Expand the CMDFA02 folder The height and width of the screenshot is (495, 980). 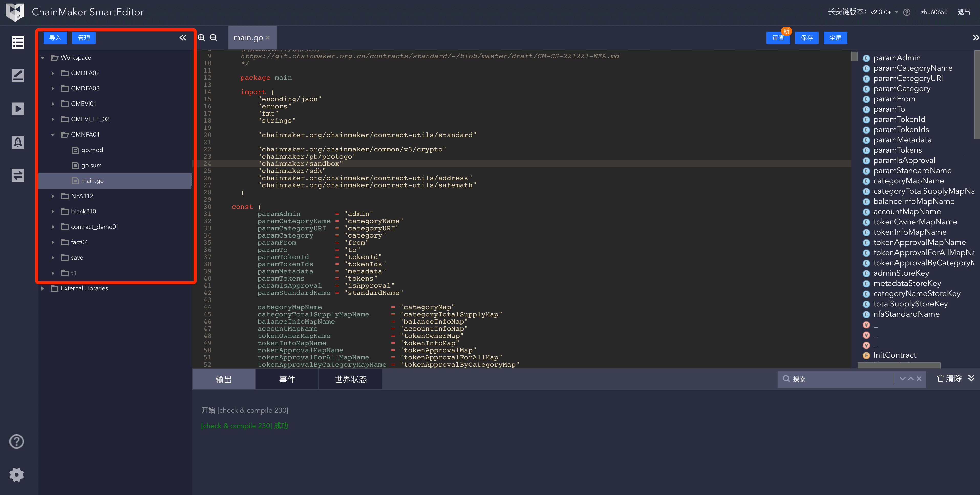click(53, 73)
